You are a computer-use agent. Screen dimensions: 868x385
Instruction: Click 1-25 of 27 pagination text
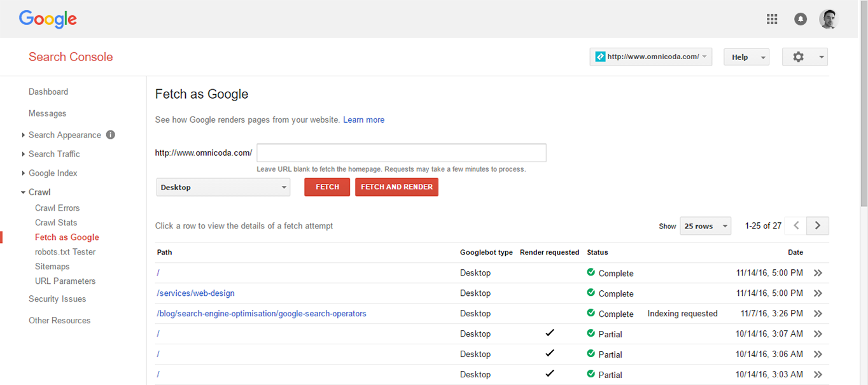(763, 226)
